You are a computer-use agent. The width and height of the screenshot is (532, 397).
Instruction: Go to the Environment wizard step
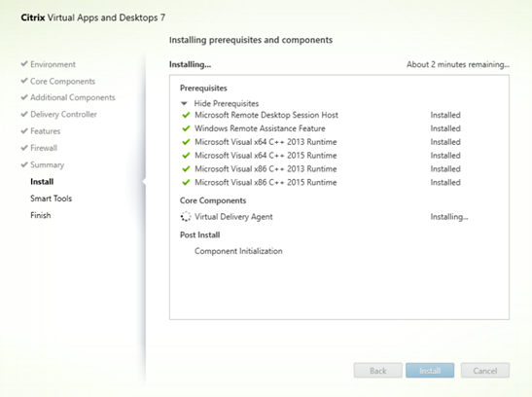click(x=53, y=64)
